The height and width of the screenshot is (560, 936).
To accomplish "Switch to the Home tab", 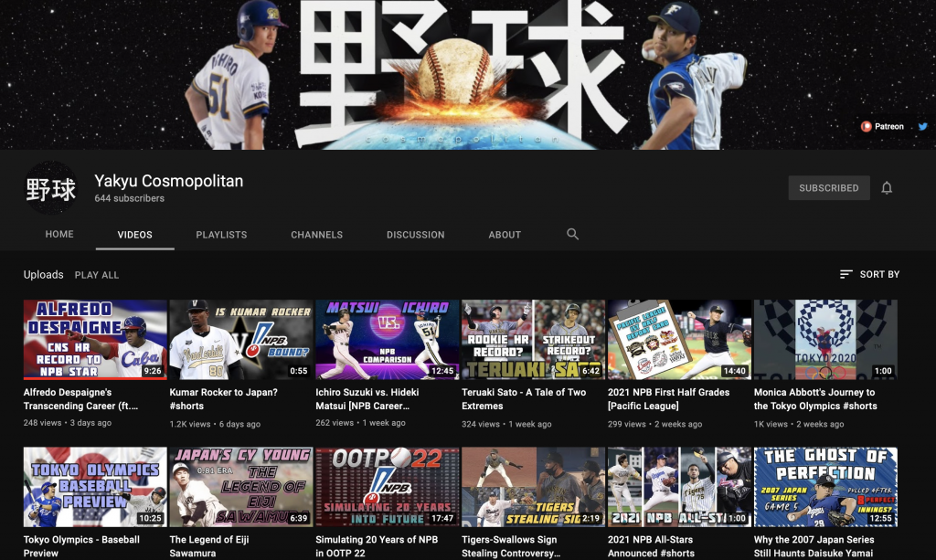I will tap(59, 234).
